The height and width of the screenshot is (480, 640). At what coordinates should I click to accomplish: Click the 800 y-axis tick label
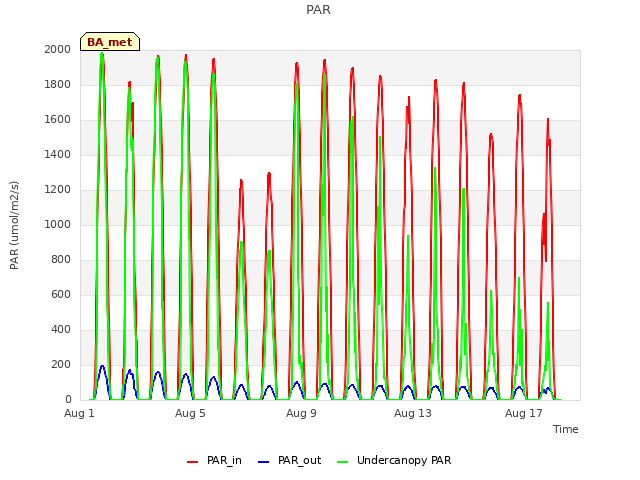coord(61,260)
